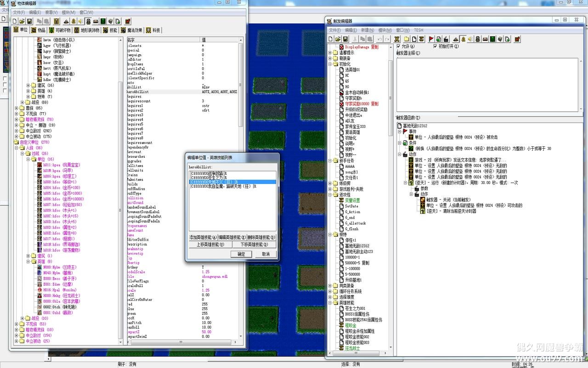Screen dimensions: 588x368
Task: Open 模块(M) menu in Object Editor
Action: tap(68, 12)
